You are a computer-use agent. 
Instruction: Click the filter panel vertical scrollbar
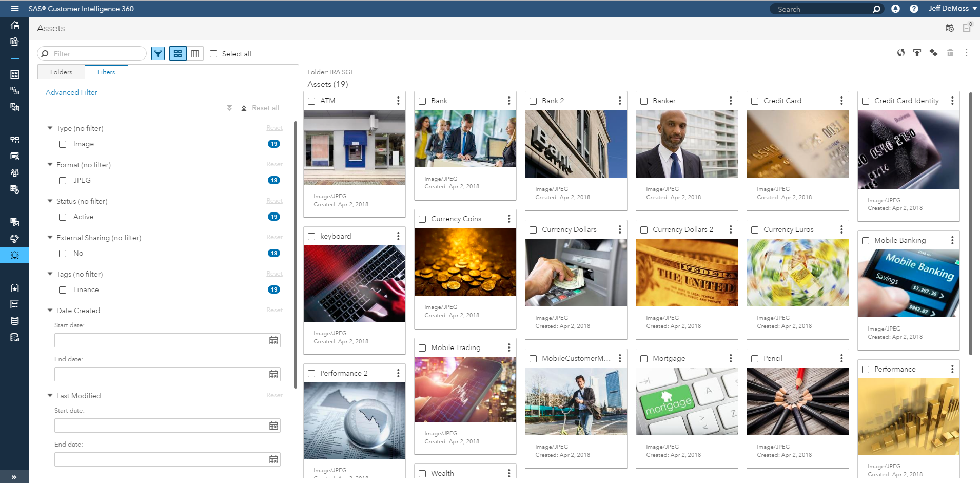(x=295, y=255)
